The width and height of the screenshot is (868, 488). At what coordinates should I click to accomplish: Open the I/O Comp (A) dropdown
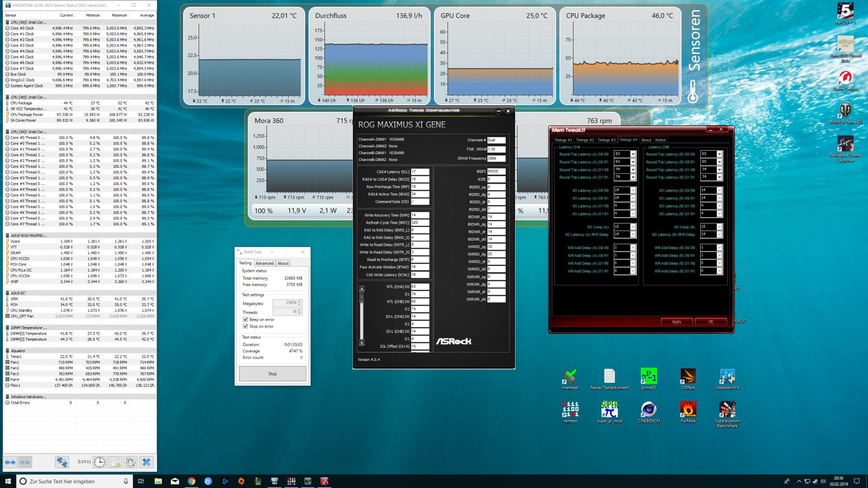click(633, 227)
